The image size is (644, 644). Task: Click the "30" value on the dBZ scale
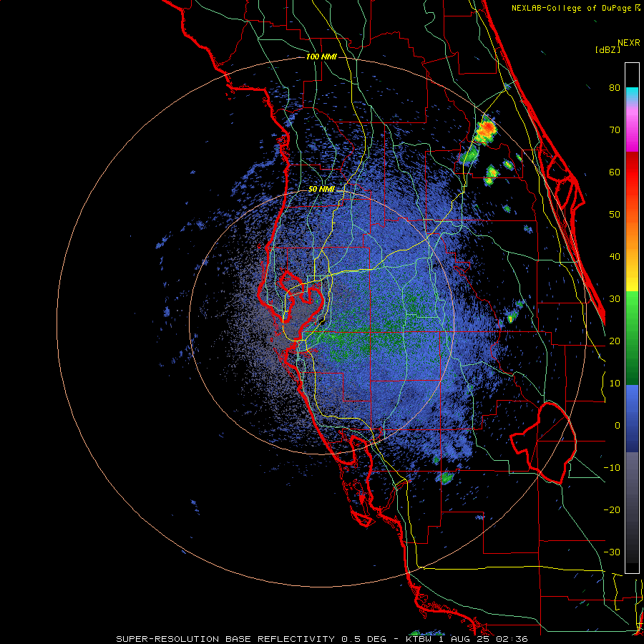615,299
